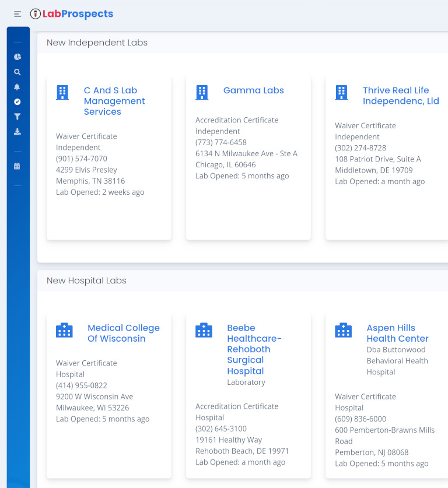Open the calendar icon in sidebar
This screenshot has width=448, height=488.
pos(17,166)
